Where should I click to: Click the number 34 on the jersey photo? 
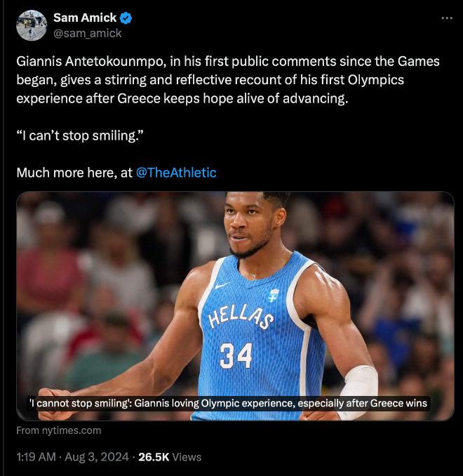point(236,355)
